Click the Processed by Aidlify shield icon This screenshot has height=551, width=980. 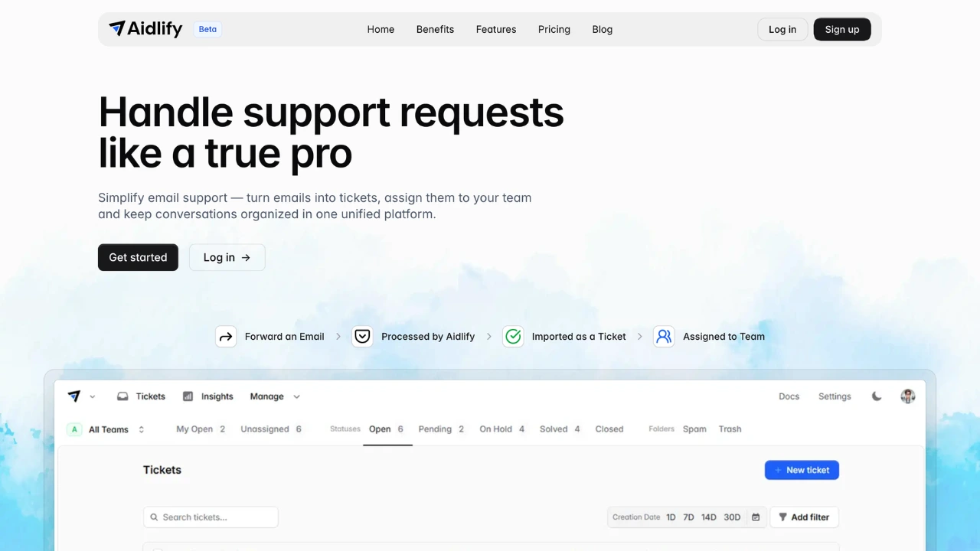[362, 336]
